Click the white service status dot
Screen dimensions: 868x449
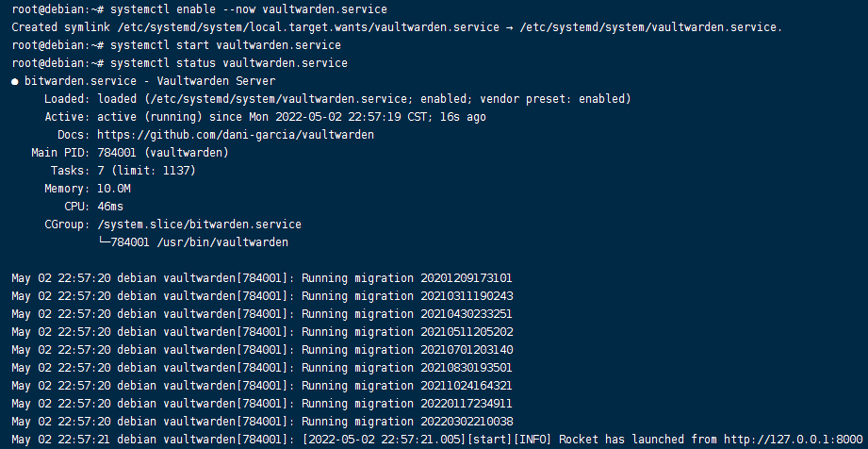[15, 81]
